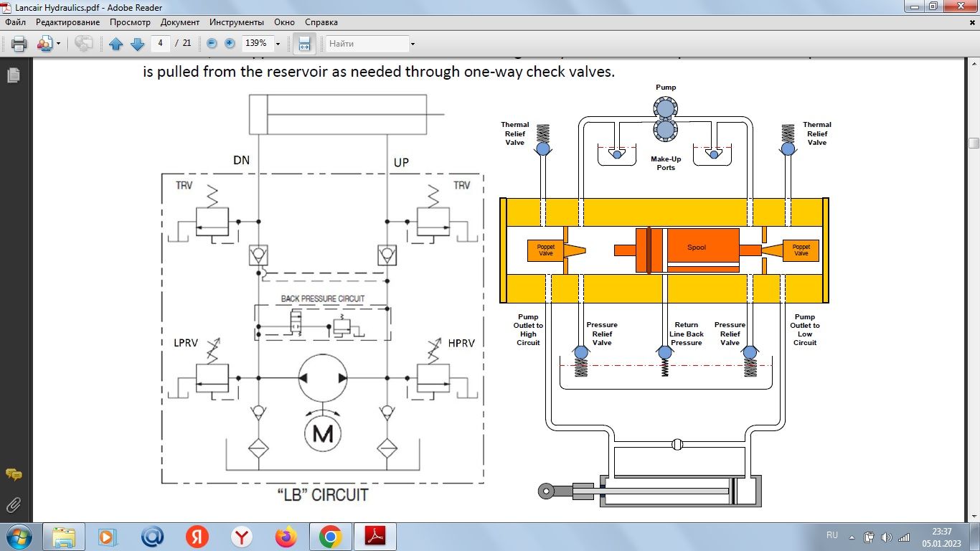Go to the previous page with up arrow
This screenshot has height=551, width=980.
[116, 44]
